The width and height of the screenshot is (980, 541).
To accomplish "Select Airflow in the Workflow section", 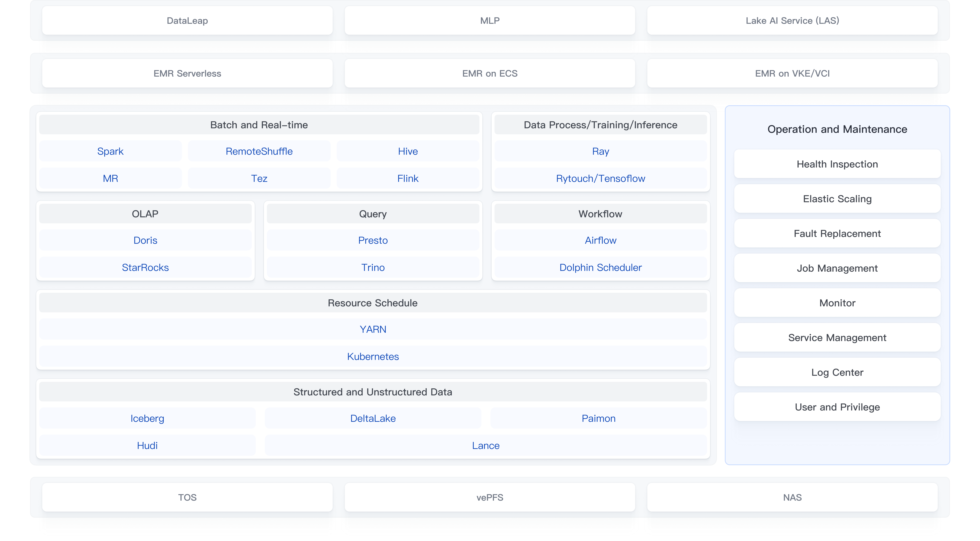I will [600, 240].
